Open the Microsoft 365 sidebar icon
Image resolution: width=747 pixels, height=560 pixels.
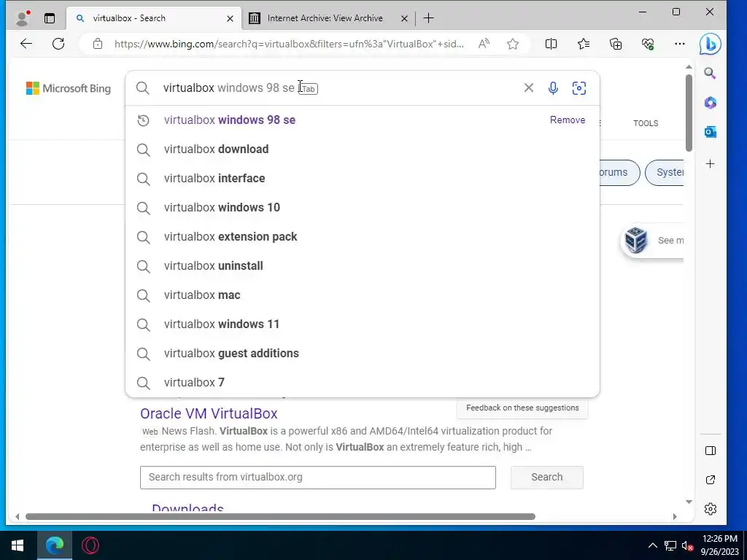point(711,102)
